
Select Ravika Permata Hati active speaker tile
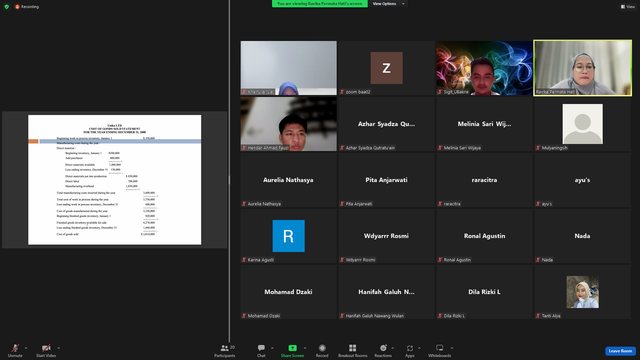click(582, 68)
